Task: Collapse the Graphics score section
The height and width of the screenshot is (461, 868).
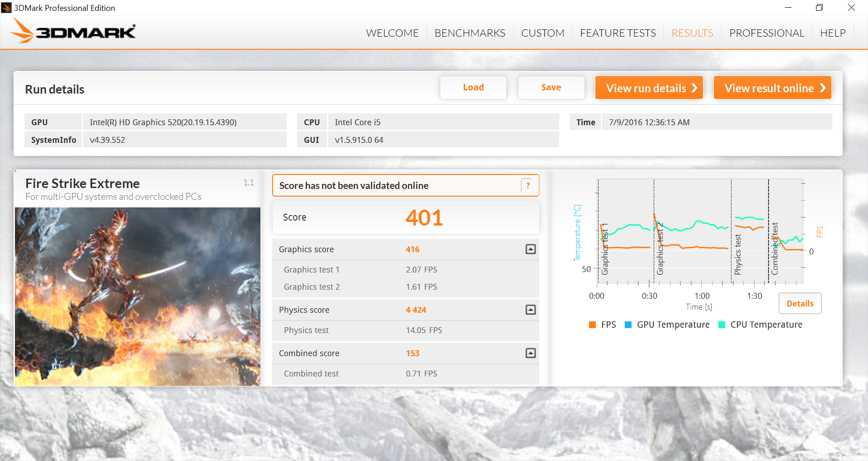Action: [x=531, y=249]
